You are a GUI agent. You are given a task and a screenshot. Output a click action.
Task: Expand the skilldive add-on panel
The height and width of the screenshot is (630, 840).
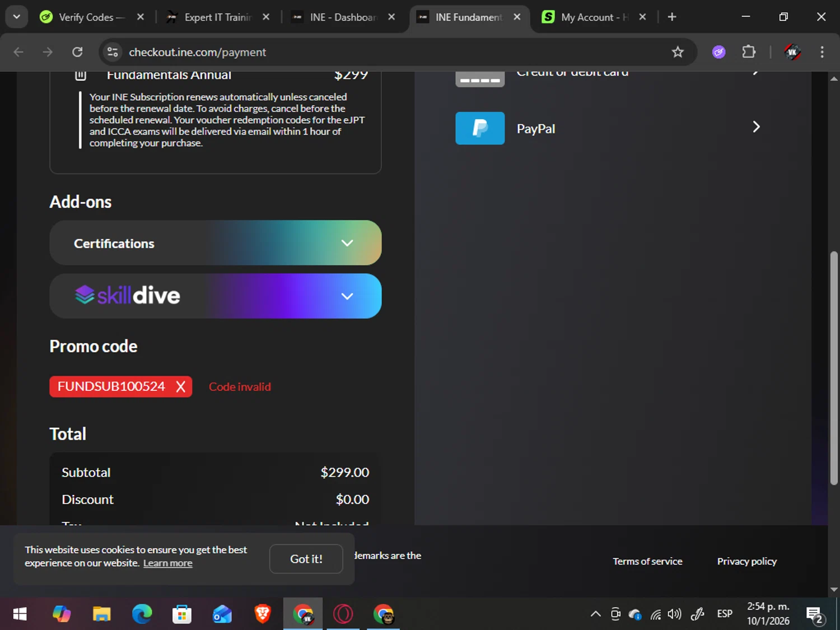pyautogui.click(x=216, y=296)
